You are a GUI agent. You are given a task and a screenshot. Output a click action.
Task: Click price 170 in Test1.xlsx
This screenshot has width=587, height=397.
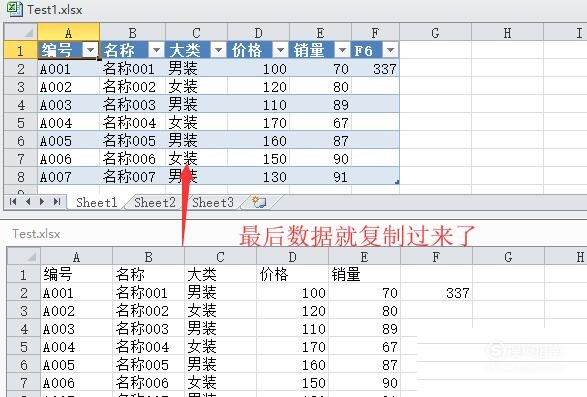258,122
